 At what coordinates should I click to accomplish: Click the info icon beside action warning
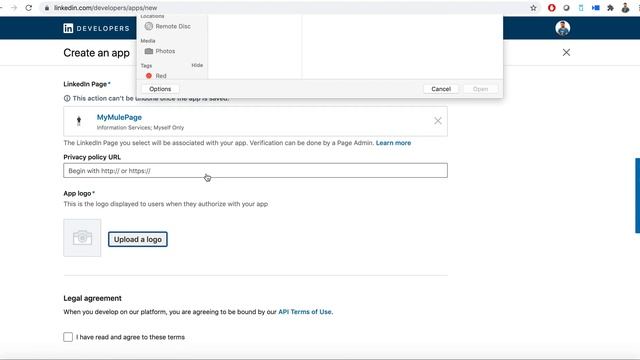[x=67, y=98]
